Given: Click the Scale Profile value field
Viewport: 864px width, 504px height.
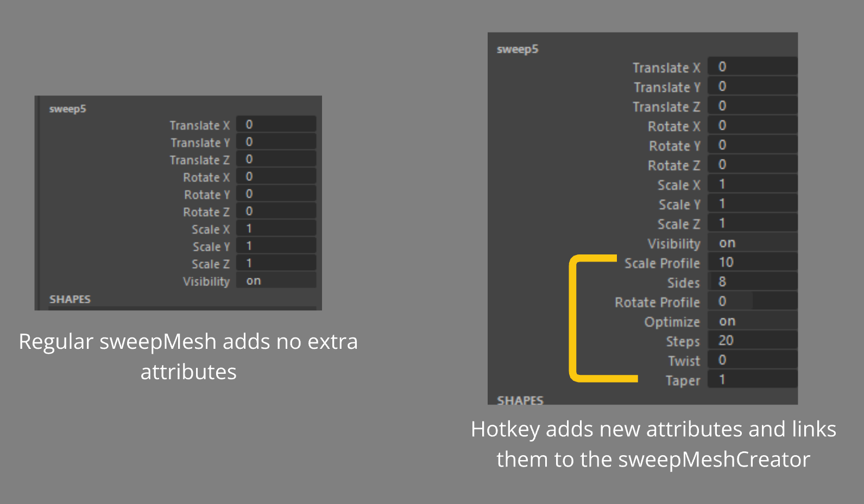Looking at the screenshot, I should [x=752, y=263].
